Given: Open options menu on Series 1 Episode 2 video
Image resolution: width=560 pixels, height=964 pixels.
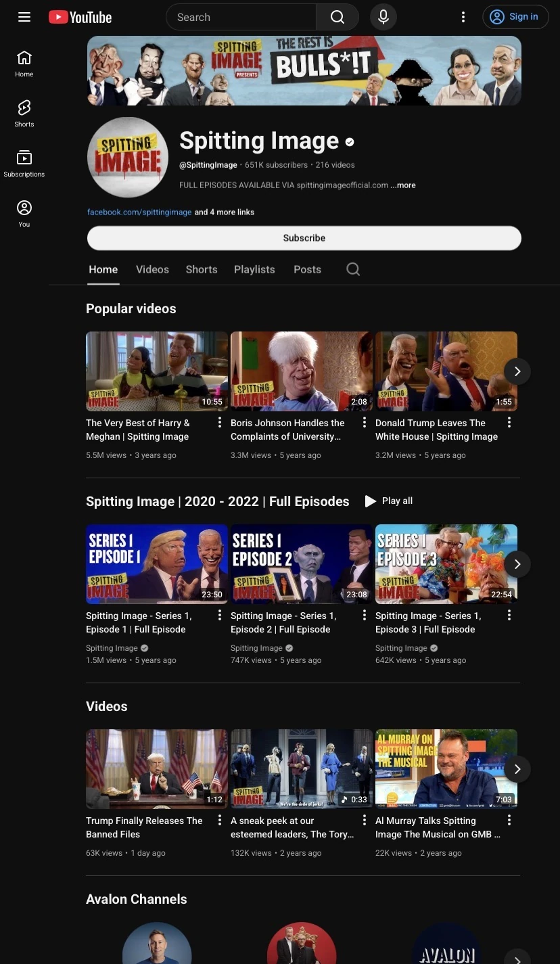Looking at the screenshot, I should (x=364, y=615).
